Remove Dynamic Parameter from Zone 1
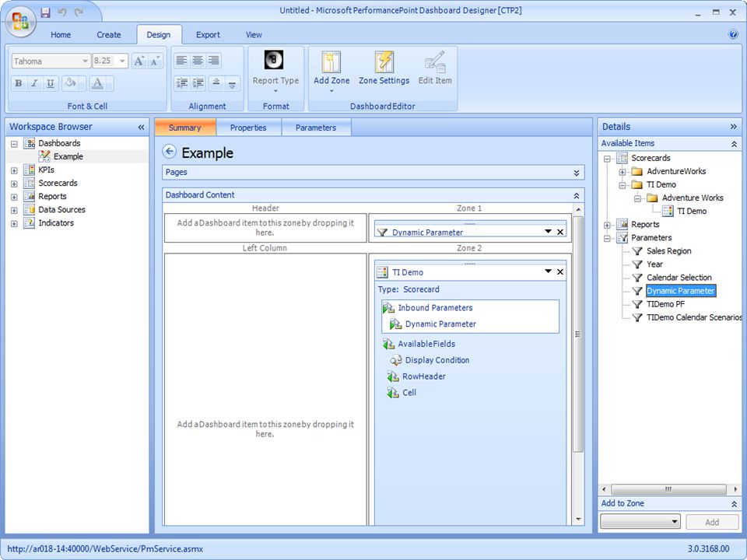Image resolution: width=747 pixels, height=560 pixels. click(x=560, y=232)
